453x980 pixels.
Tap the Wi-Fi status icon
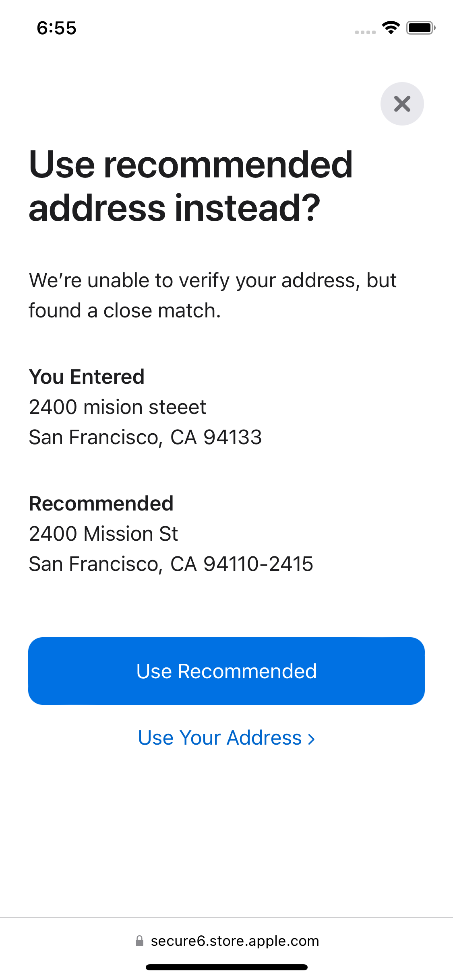pyautogui.click(x=391, y=28)
